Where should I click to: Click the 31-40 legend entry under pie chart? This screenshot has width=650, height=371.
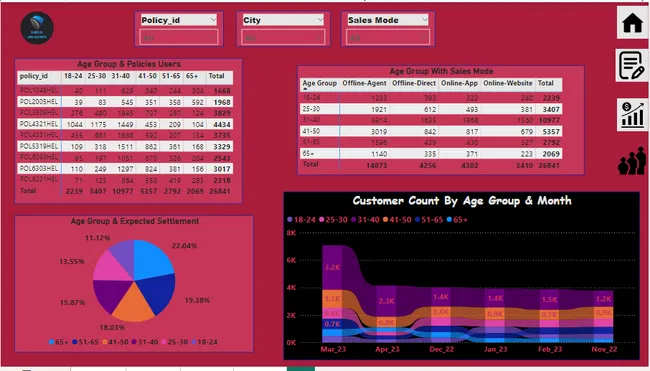145,342
